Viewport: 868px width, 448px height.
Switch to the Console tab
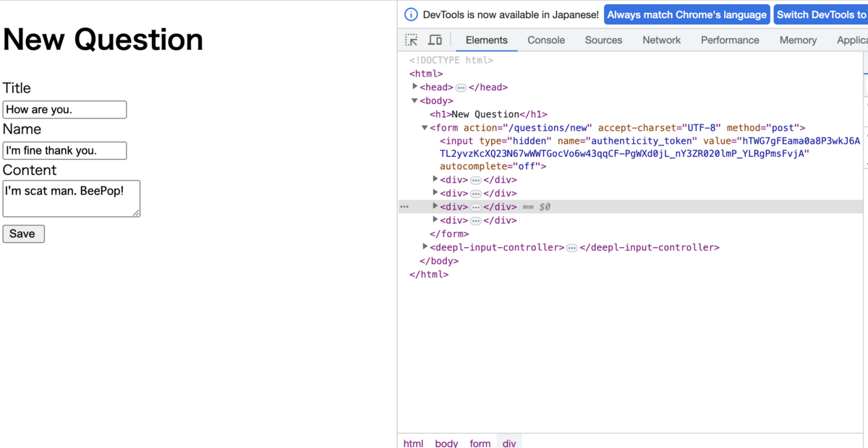[546, 40]
